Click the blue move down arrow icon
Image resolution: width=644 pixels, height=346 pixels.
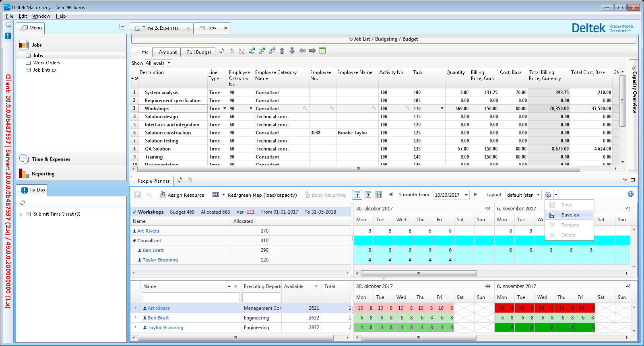click(x=292, y=51)
